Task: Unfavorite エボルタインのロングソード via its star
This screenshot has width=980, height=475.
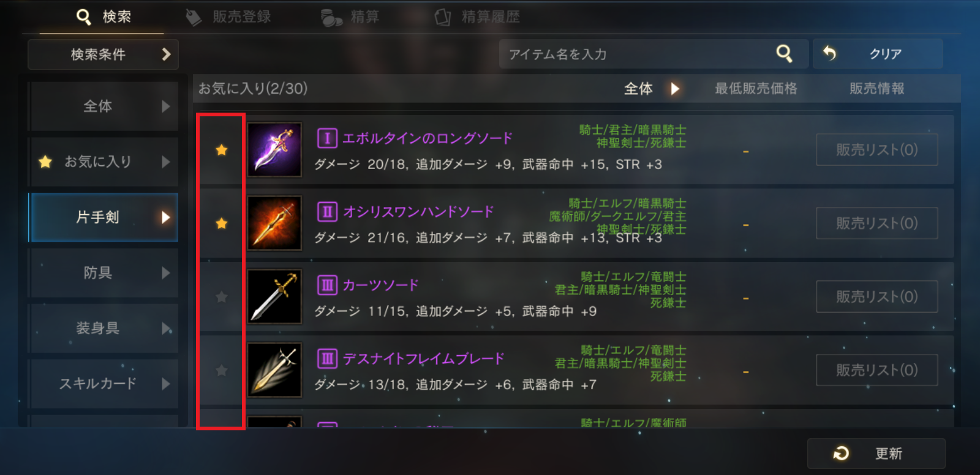Action: point(222,150)
